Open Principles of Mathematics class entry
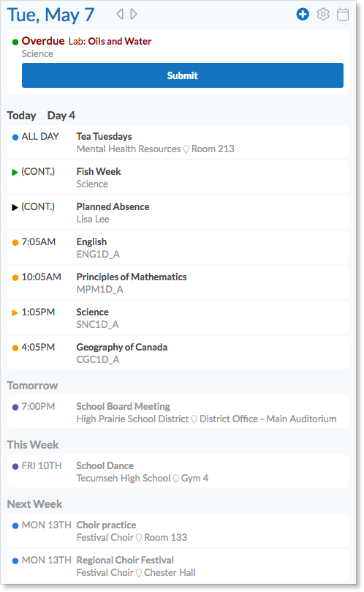This screenshot has width=364, height=592. (x=178, y=282)
